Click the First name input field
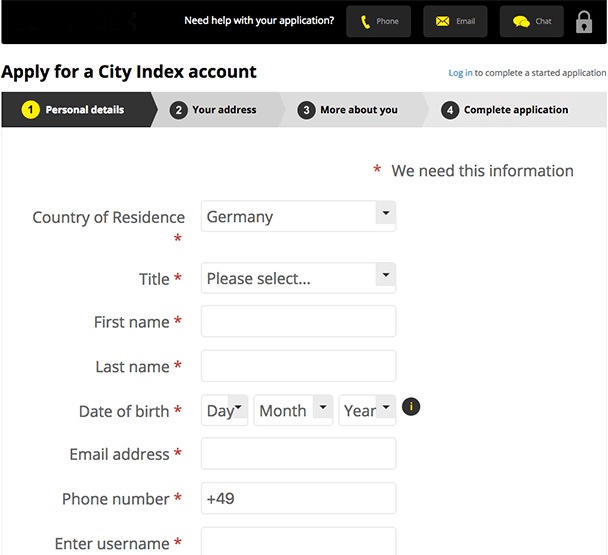The width and height of the screenshot is (608, 555). [298, 321]
